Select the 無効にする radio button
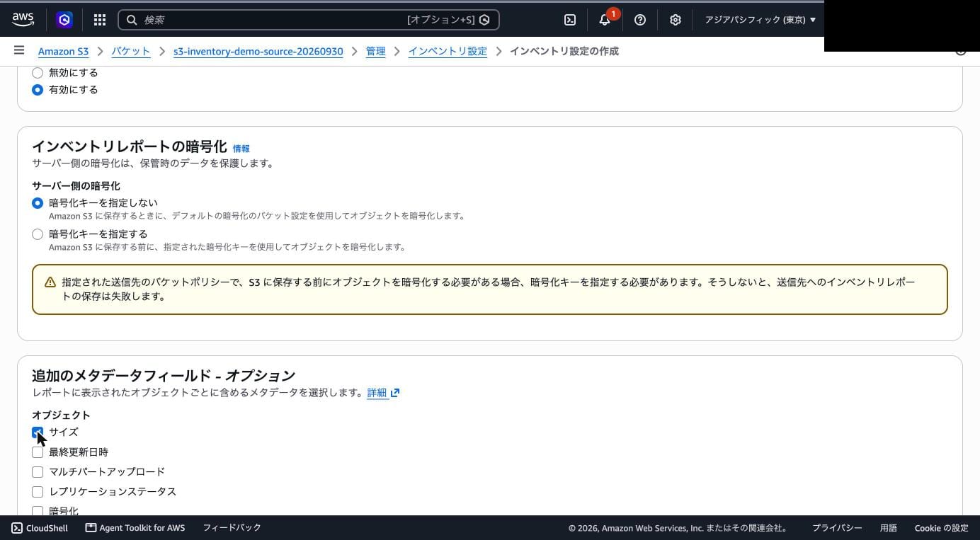The width and height of the screenshot is (980, 540). coord(38,73)
